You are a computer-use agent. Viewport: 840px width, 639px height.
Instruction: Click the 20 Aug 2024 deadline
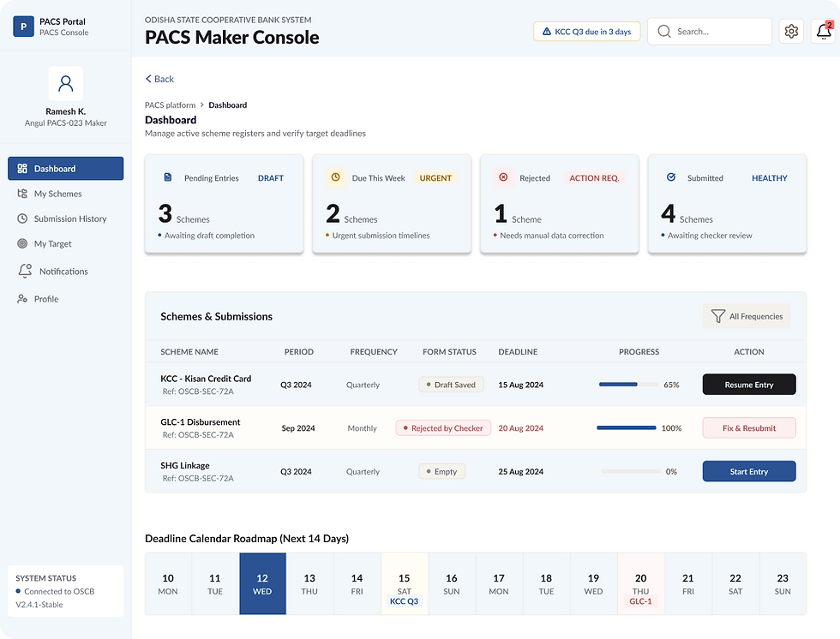(x=521, y=427)
